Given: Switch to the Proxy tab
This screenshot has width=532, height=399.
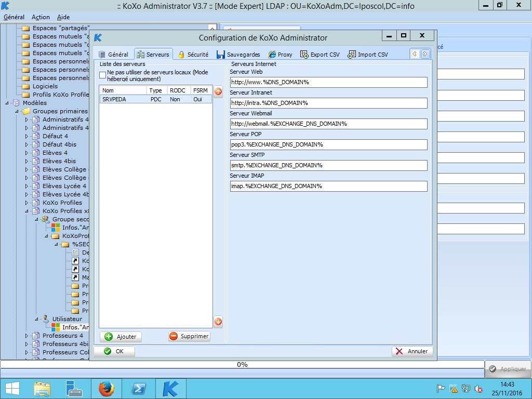Looking at the screenshot, I should (x=280, y=54).
